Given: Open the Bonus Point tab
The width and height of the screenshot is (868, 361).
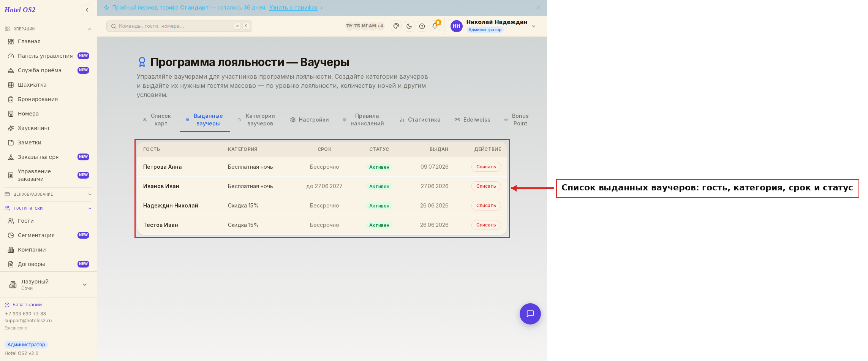Looking at the screenshot, I should pos(517,120).
